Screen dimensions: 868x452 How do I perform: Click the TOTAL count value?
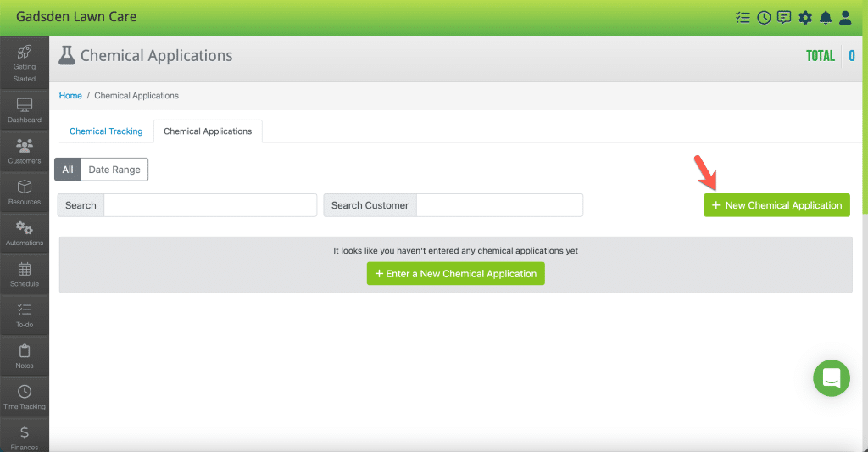pos(852,56)
